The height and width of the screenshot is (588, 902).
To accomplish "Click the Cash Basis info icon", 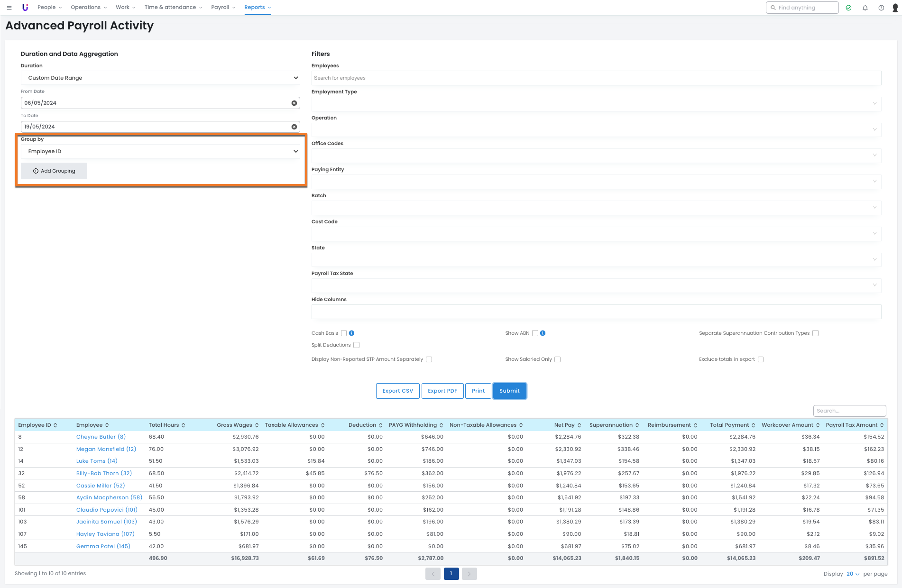I will click(352, 333).
